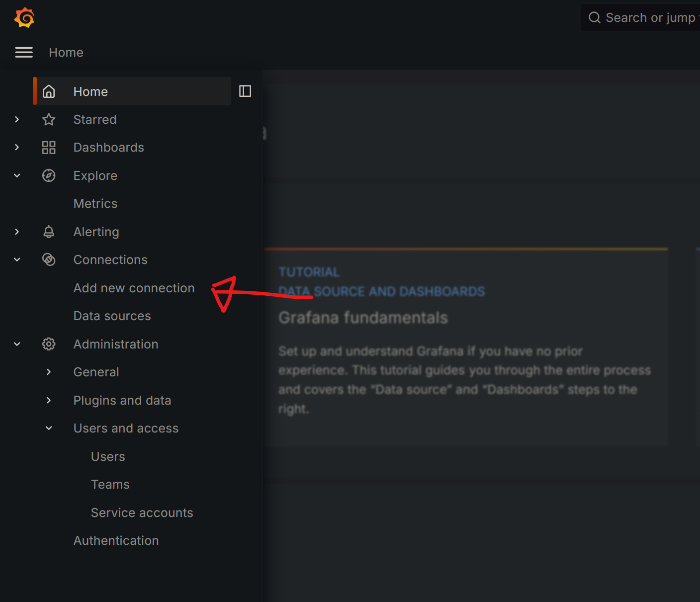Click the Dashboards grid icon
Viewport: 700px width, 602px height.
pyautogui.click(x=48, y=147)
